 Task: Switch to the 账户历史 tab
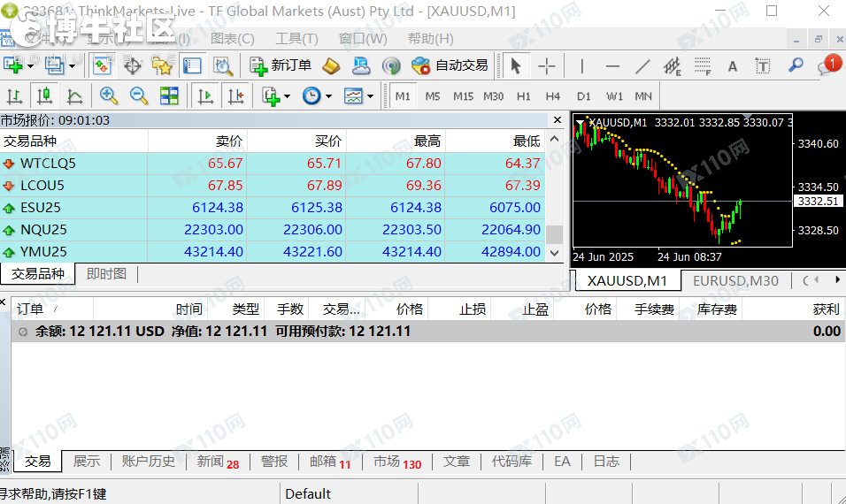pos(148,462)
